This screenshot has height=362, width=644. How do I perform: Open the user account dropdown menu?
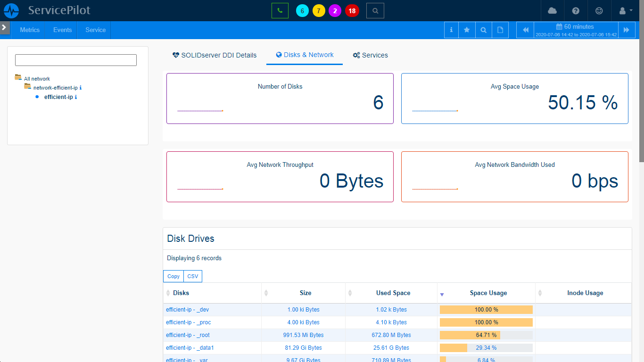(625, 10)
